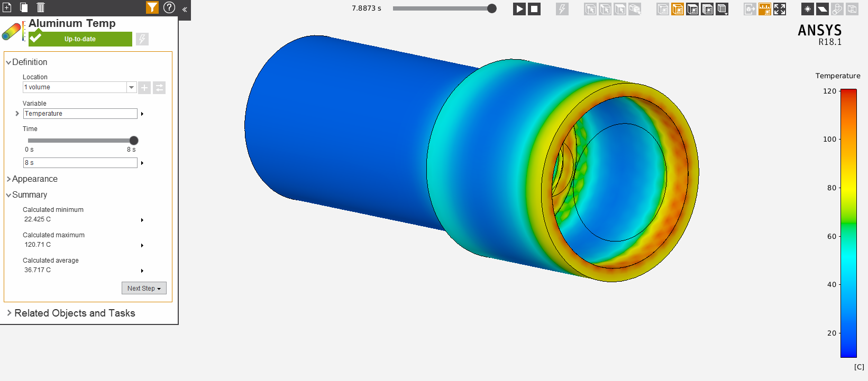Click the dark results cube after the orange one
The image size is (868, 381).
[692, 9]
